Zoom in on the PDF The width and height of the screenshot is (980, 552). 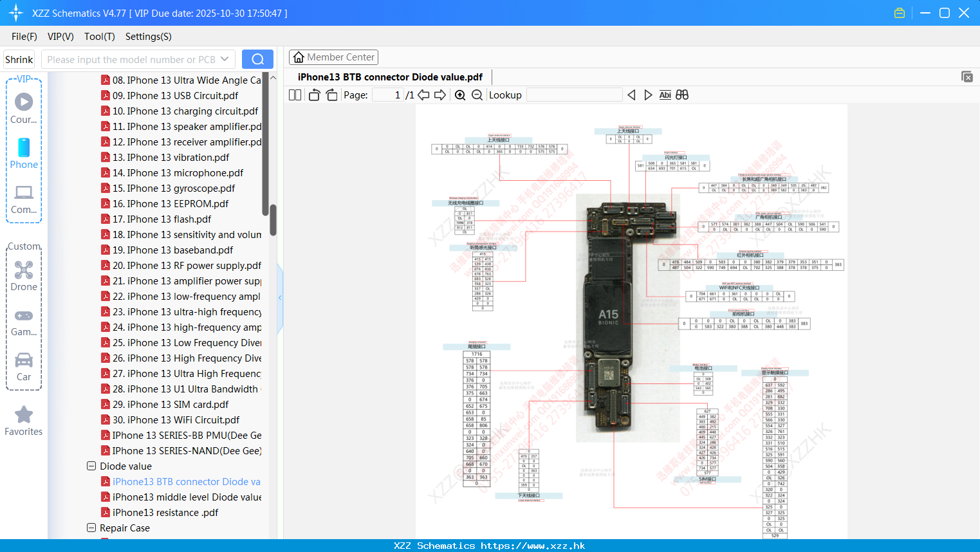(460, 95)
